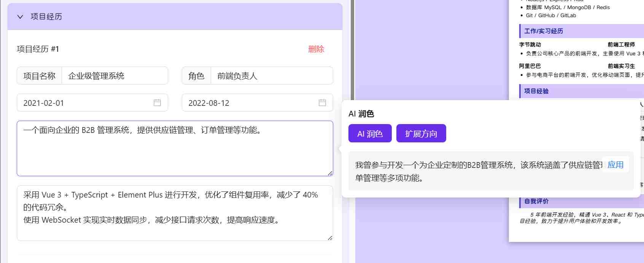Click 删除 to remove 项目经历 #1

coord(316,49)
